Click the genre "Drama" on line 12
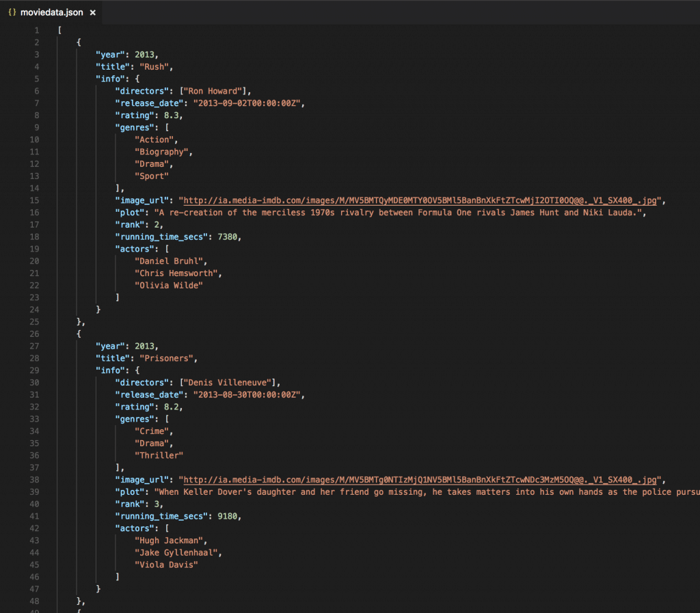 (152, 164)
